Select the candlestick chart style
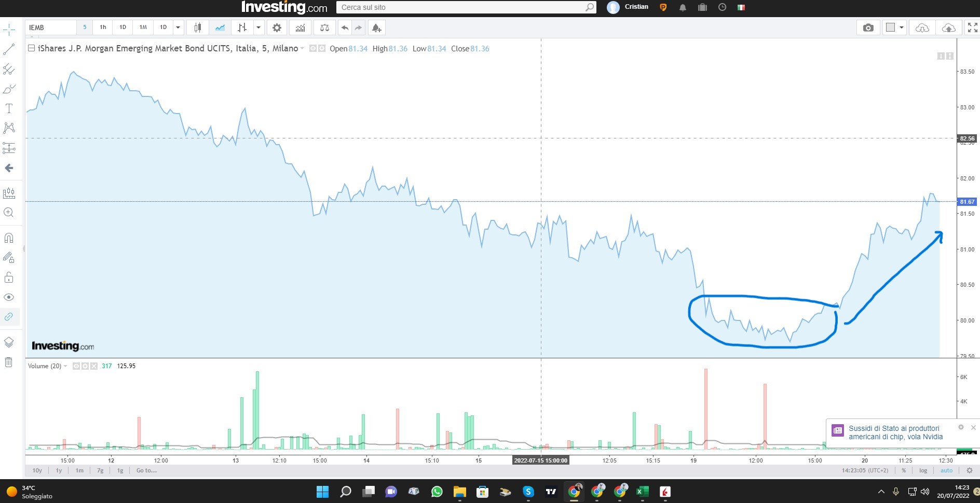 [197, 27]
